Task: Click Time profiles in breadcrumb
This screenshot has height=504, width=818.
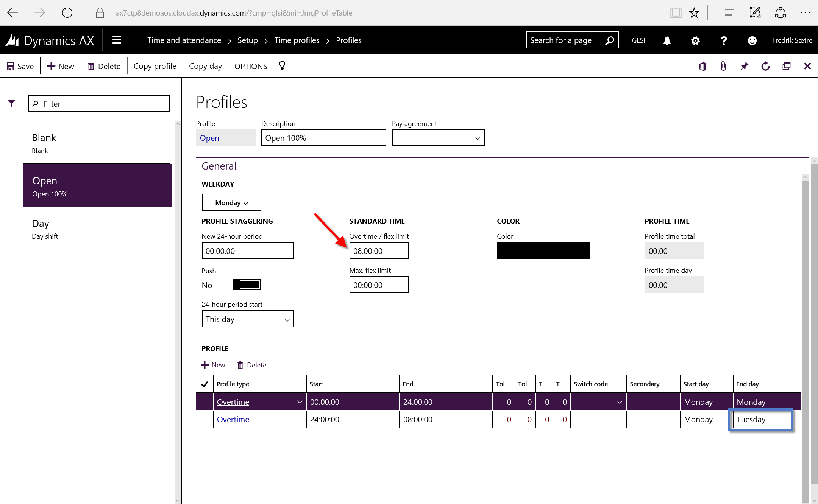Action: [x=297, y=40]
